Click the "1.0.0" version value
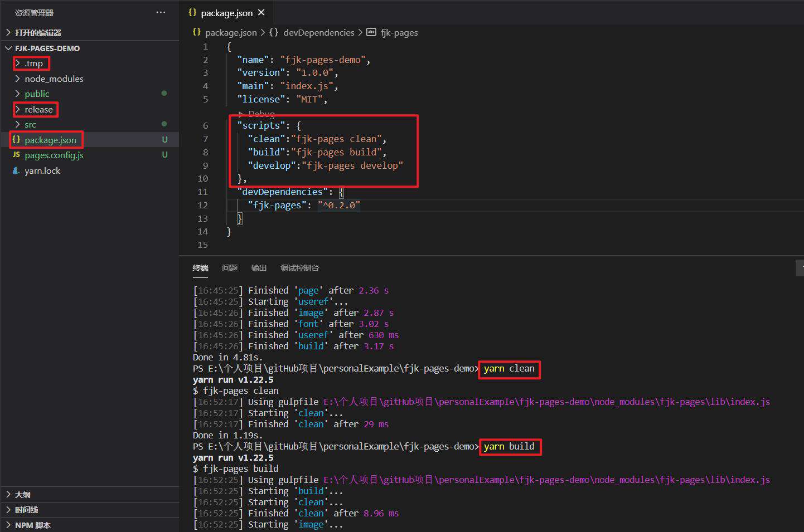This screenshot has width=804, height=532. pyautogui.click(x=314, y=72)
